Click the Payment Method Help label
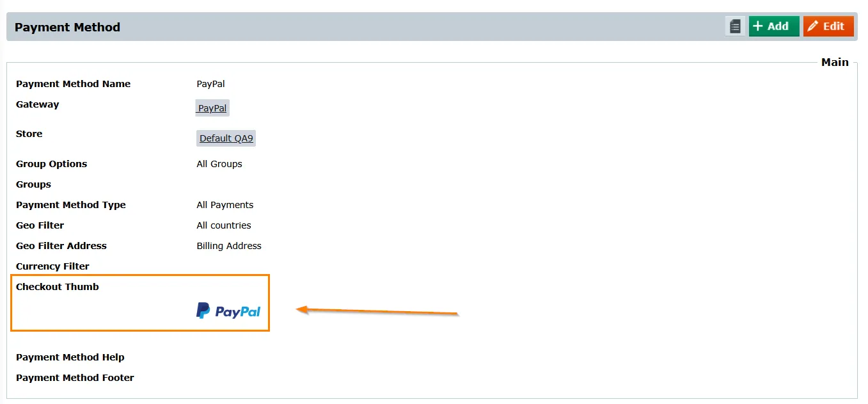 coord(70,357)
